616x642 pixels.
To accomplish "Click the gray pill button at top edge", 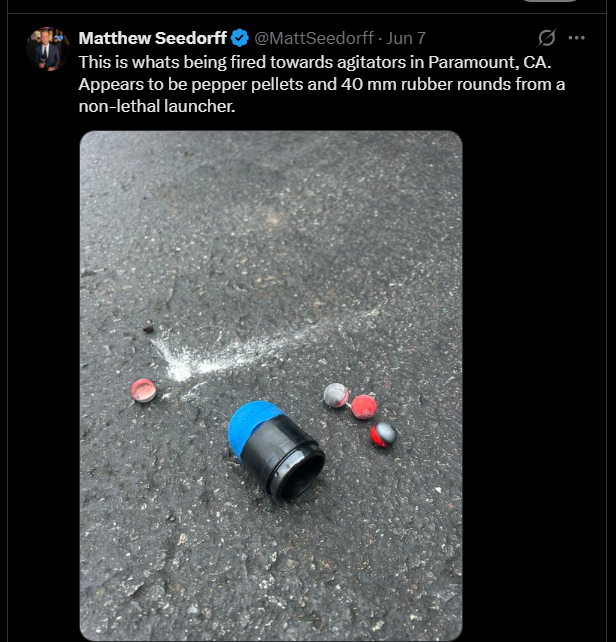I will (x=550, y=1).
